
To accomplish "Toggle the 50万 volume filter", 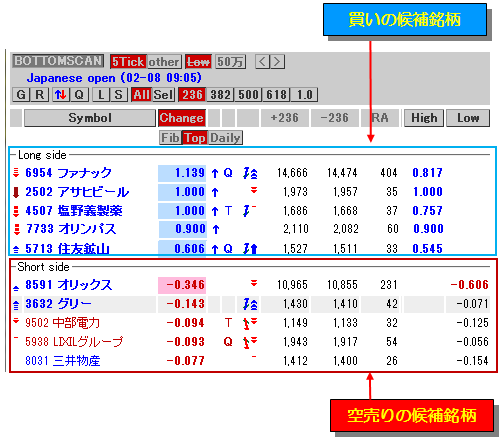I will coord(230,62).
